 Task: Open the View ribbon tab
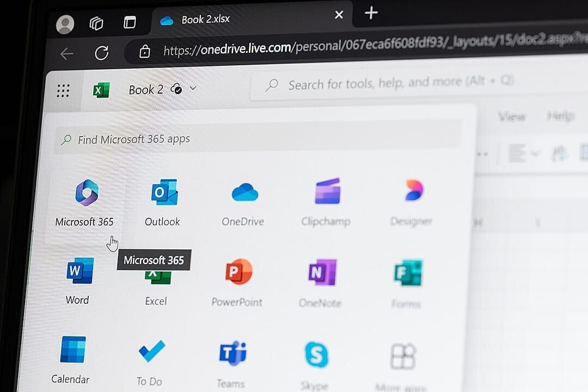[512, 117]
